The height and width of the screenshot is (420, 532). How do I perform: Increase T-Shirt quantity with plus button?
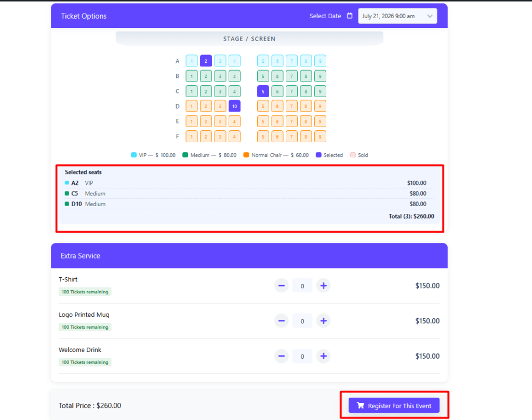323,286
